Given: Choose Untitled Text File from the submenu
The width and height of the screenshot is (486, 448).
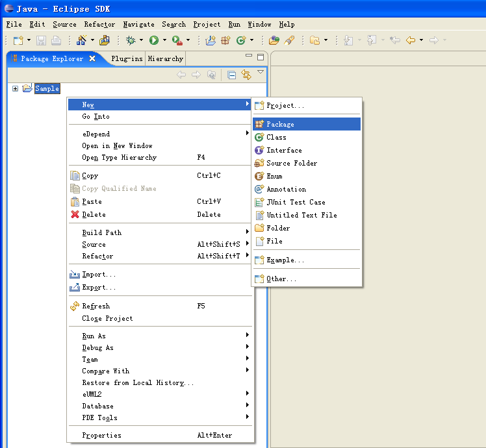Looking at the screenshot, I should (x=307, y=215).
